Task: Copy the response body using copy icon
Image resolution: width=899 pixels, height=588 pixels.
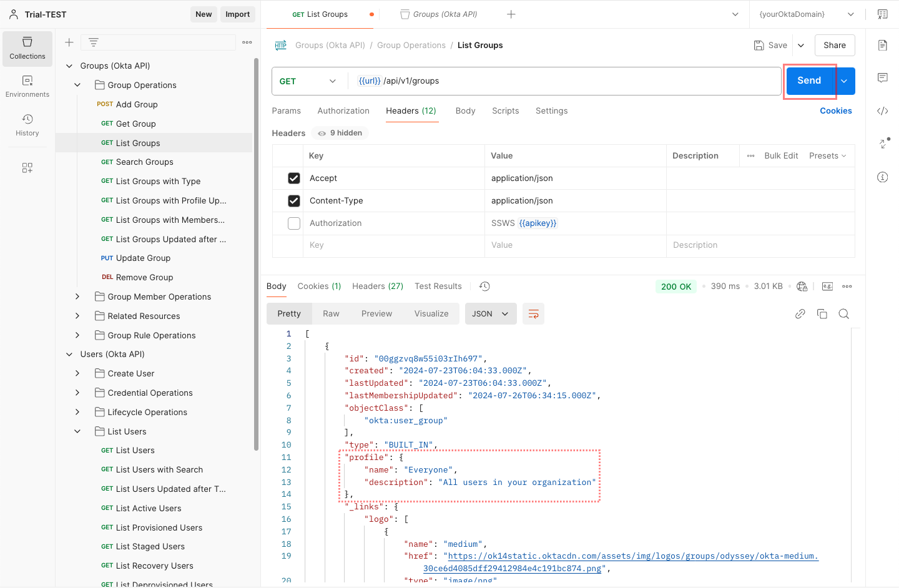Action: click(822, 314)
